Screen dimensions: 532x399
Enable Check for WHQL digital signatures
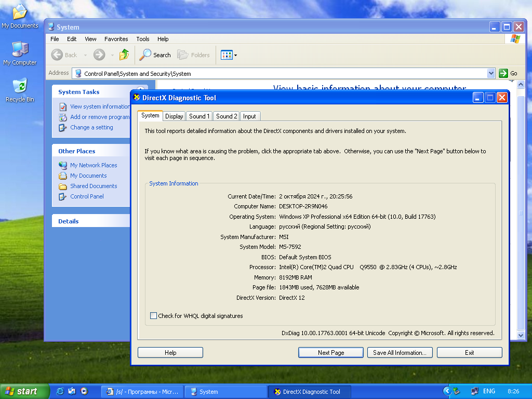click(154, 316)
